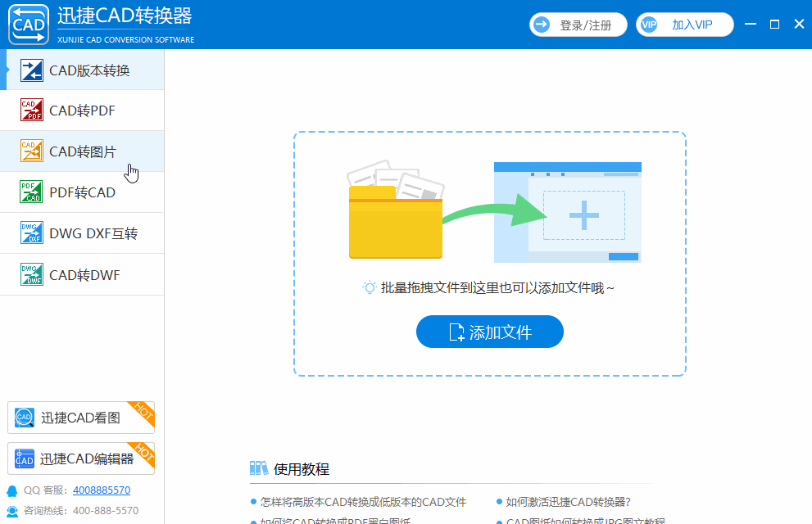Click the 批量拖拽文件 hint text
Viewport: 812px width, 524px height.
[x=497, y=287]
